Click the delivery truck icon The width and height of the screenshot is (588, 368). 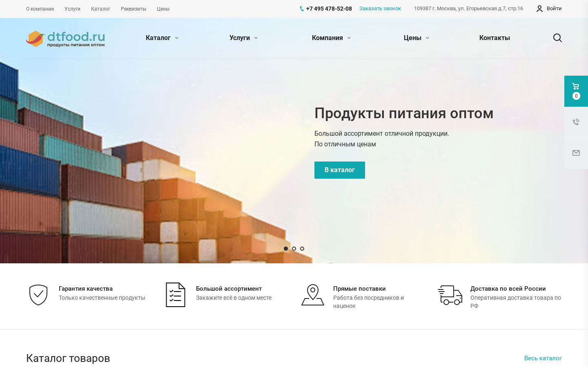pos(450,295)
